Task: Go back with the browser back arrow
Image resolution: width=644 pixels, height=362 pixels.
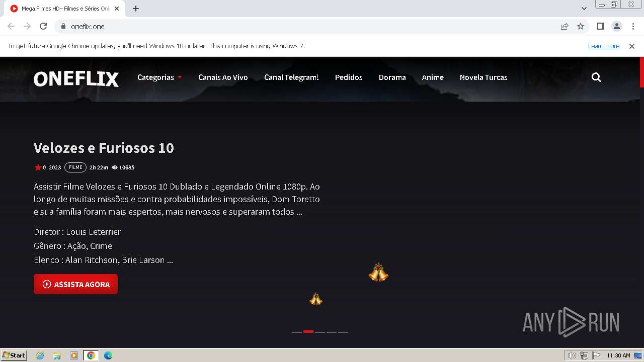Action: click(11, 26)
